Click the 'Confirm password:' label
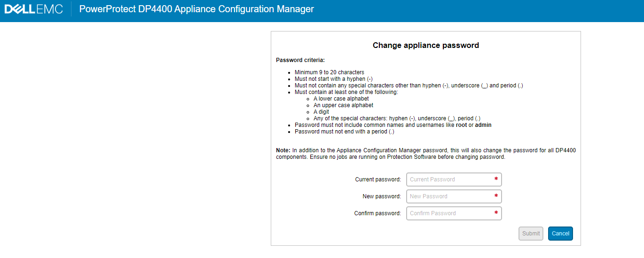Screen dimensions: 644x258 pos(377,213)
